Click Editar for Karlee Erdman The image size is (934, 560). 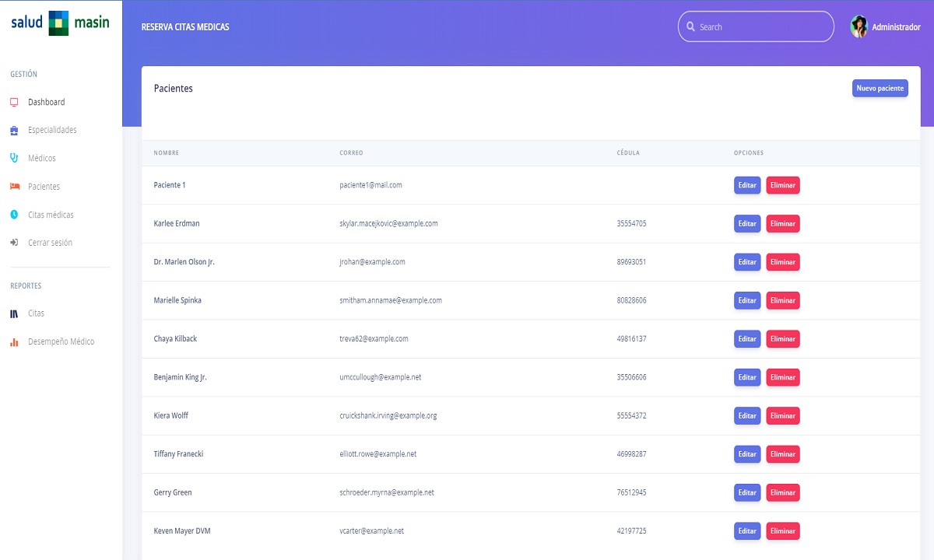[747, 223]
